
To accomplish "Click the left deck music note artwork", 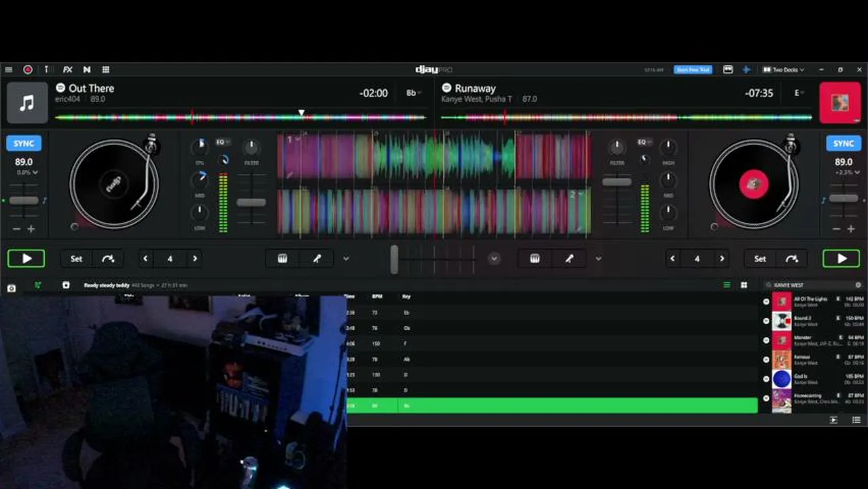I will point(27,103).
